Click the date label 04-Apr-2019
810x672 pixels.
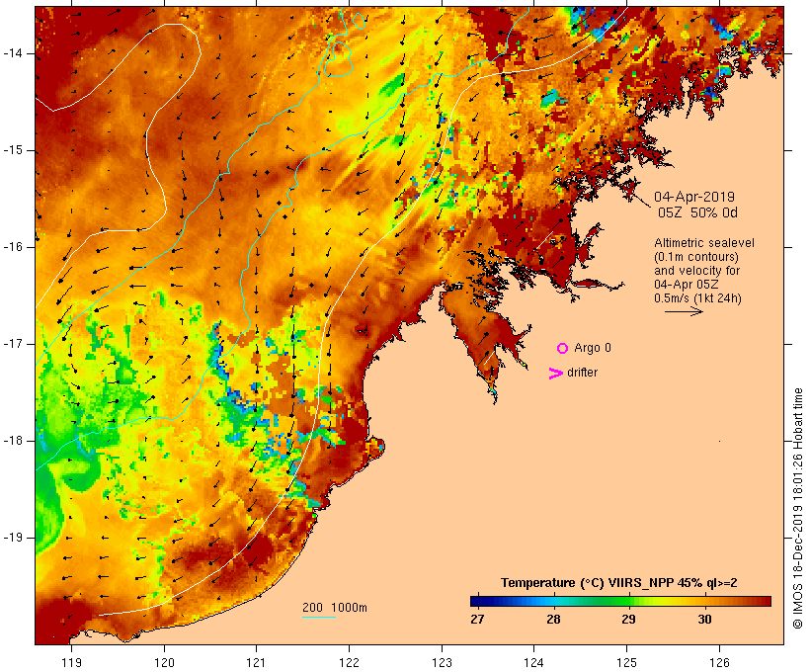(694, 197)
